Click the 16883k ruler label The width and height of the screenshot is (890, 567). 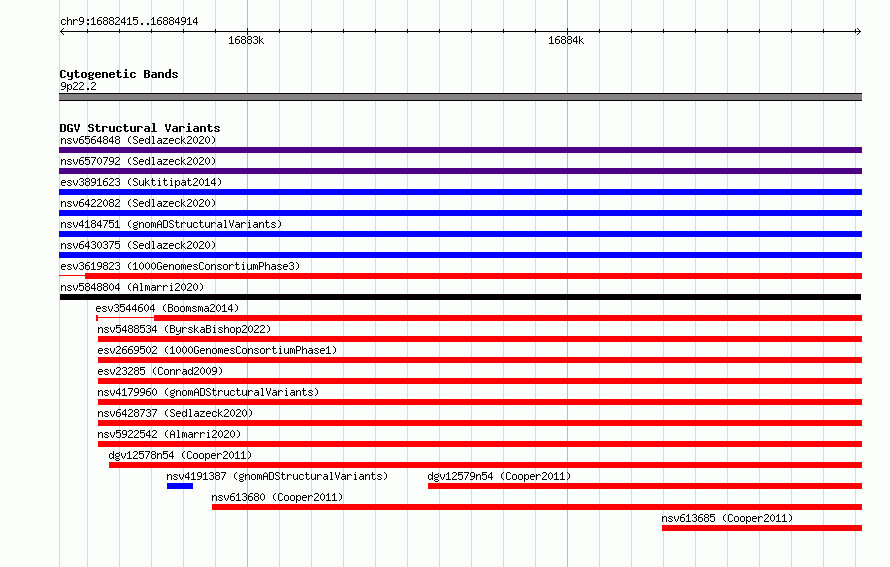[x=246, y=40]
